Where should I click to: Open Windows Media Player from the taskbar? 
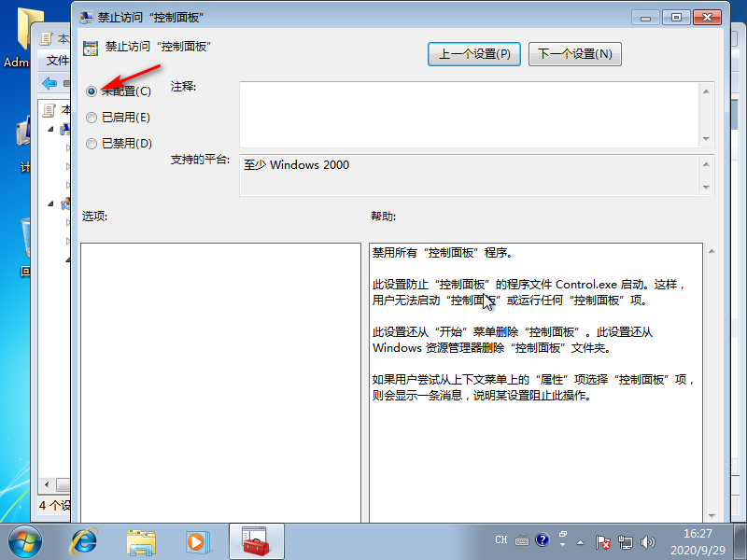click(x=196, y=539)
